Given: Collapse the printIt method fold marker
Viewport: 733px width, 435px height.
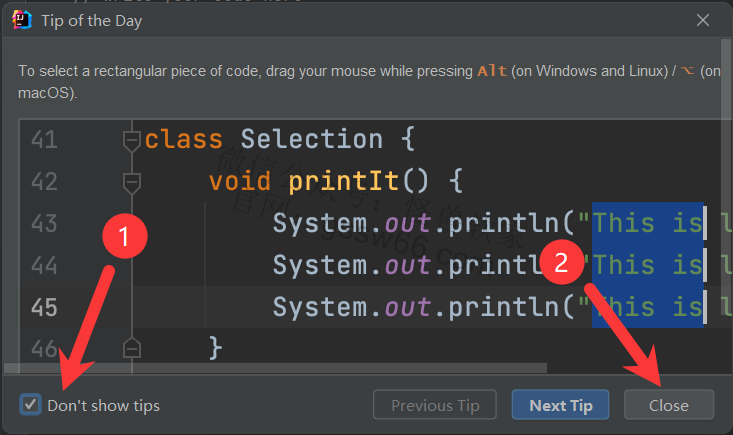Looking at the screenshot, I should pos(131,182).
